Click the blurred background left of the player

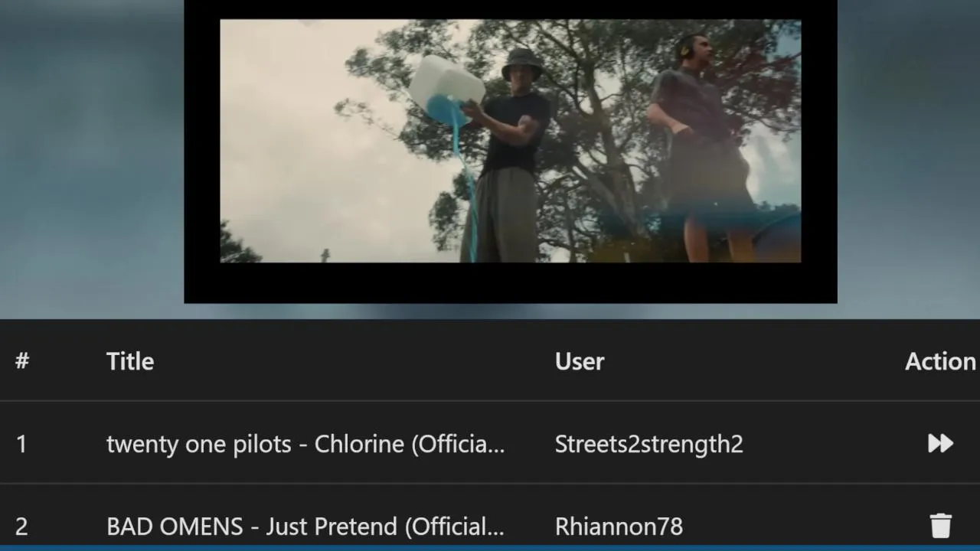92,153
